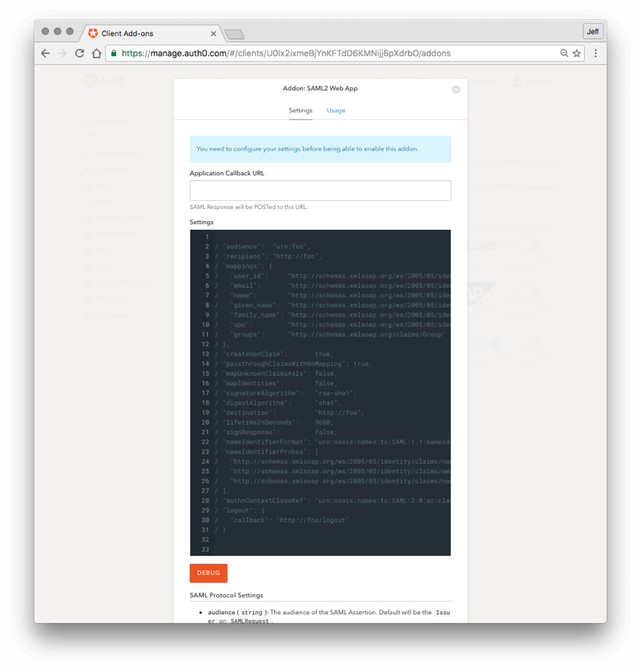The width and height of the screenshot is (641, 672).
Task: Click the SSO Integrations cloud icon
Action: pyautogui.click(x=88, y=153)
